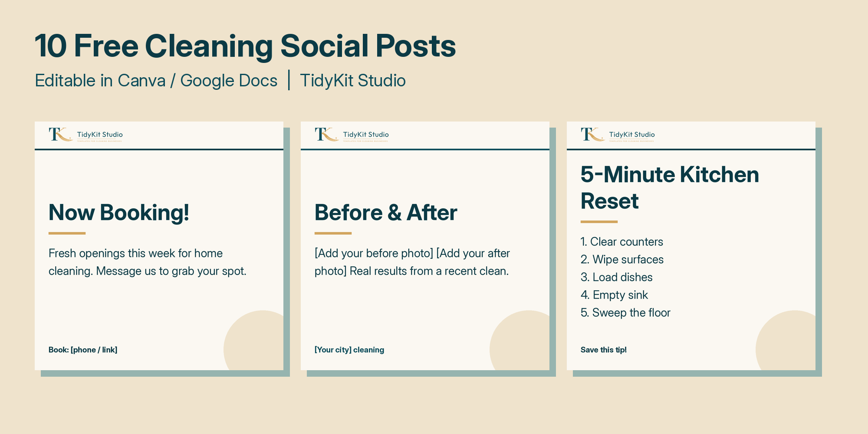Click '[Your city] cleaning' footer text

click(349, 350)
